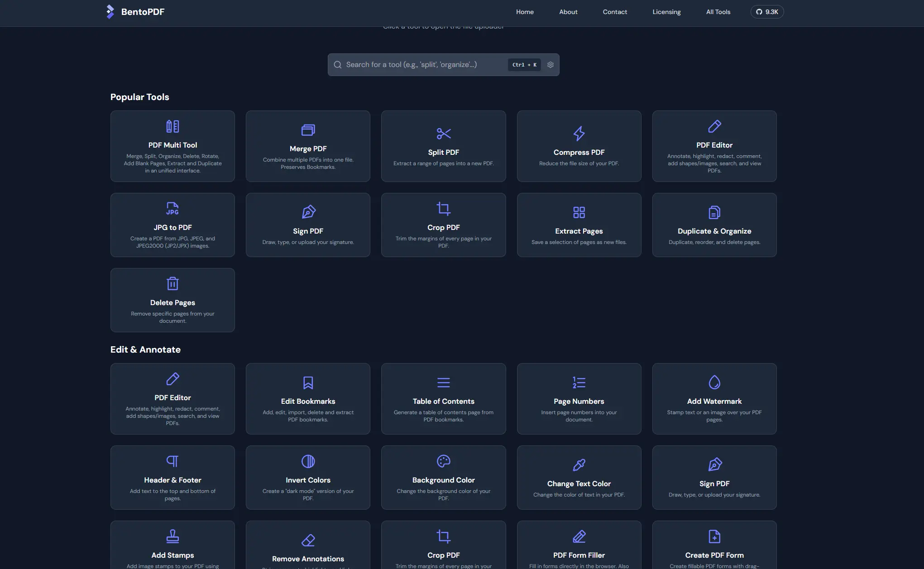This screenshot has width=924, height=569.
Task: Open the Compress PDF card title
Action: [x=579, y=153]
